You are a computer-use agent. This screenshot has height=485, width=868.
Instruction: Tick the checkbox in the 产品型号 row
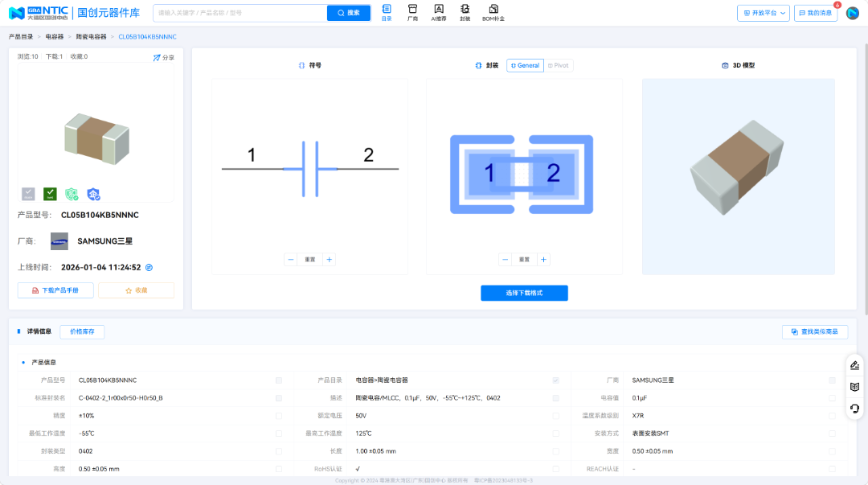(x=278, y=380)
